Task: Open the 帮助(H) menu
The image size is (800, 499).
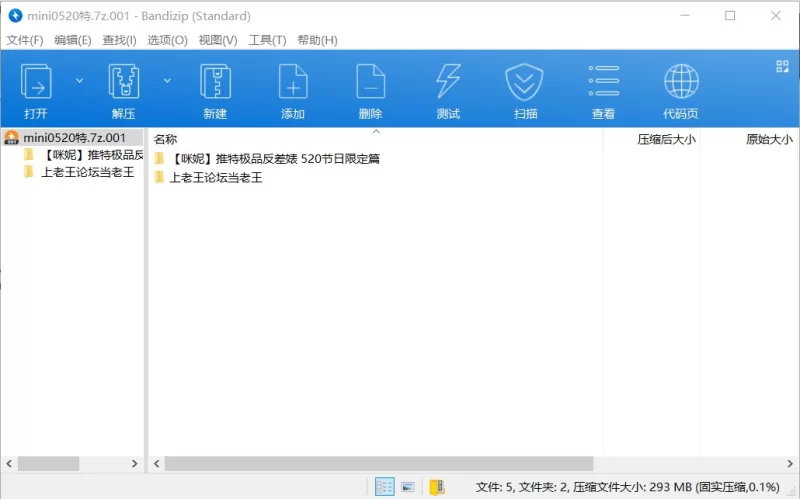Action: pyautogui.click(x=317, y=40)
